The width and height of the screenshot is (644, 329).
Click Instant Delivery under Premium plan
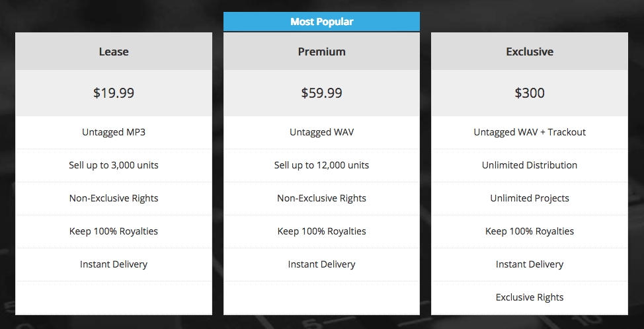pos(321,265)
